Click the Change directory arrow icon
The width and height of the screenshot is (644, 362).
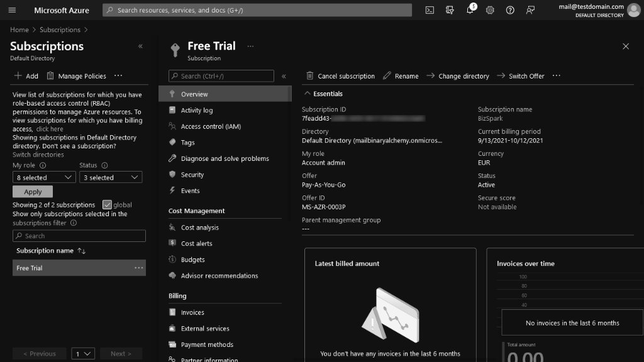point(430,75)
